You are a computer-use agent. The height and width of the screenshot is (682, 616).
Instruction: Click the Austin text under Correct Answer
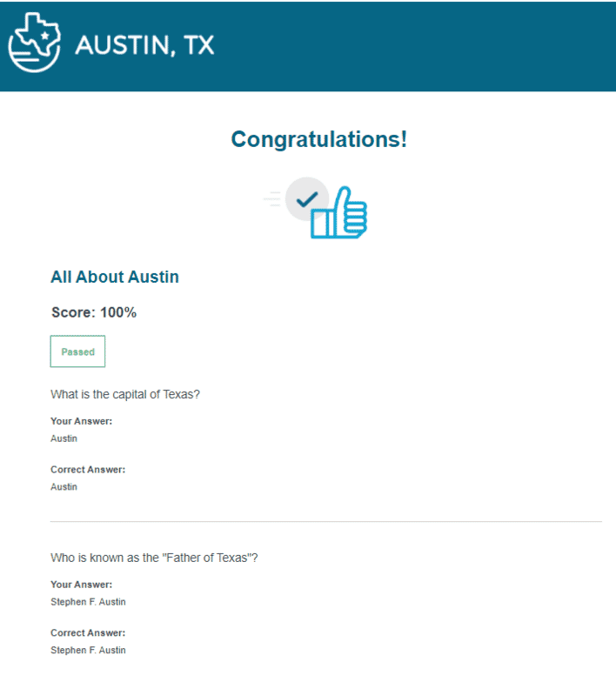click(x=64, y=487)
